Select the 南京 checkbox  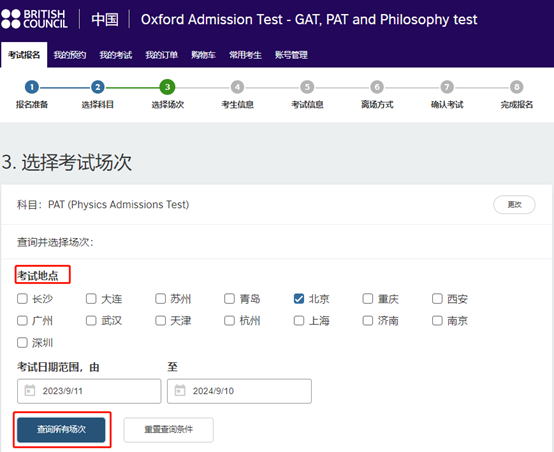(437, 321)
